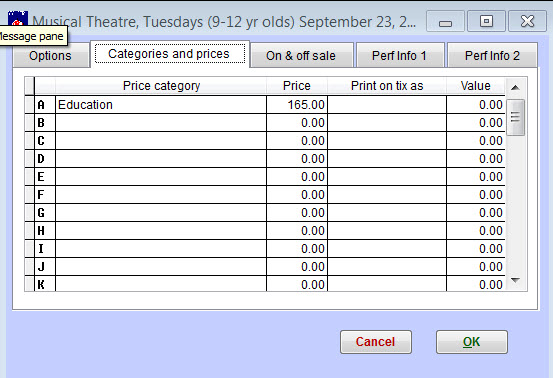Screen dimensions: 553x378
Task: Click the Price cell in row D
Action: (x=297, y=159)
